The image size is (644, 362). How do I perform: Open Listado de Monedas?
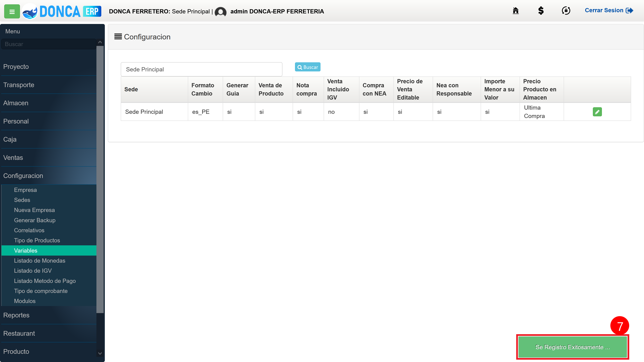pyautogui.click(x=49, y=261)
